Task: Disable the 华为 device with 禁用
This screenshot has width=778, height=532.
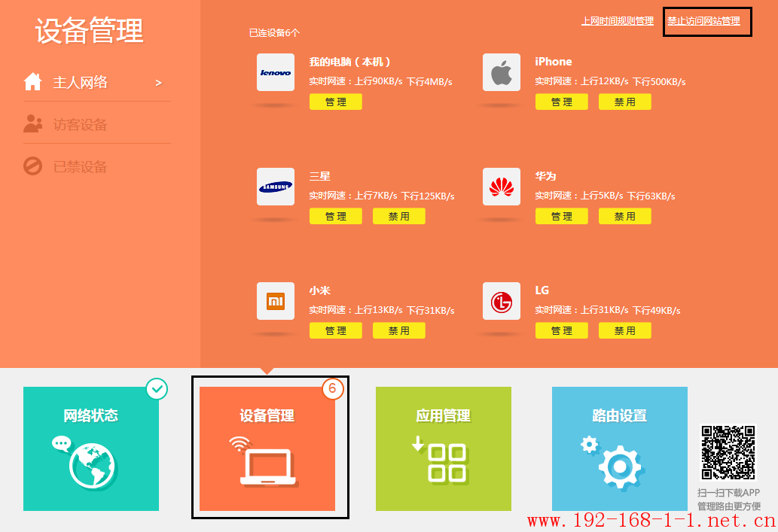Action: coord(625,216)
